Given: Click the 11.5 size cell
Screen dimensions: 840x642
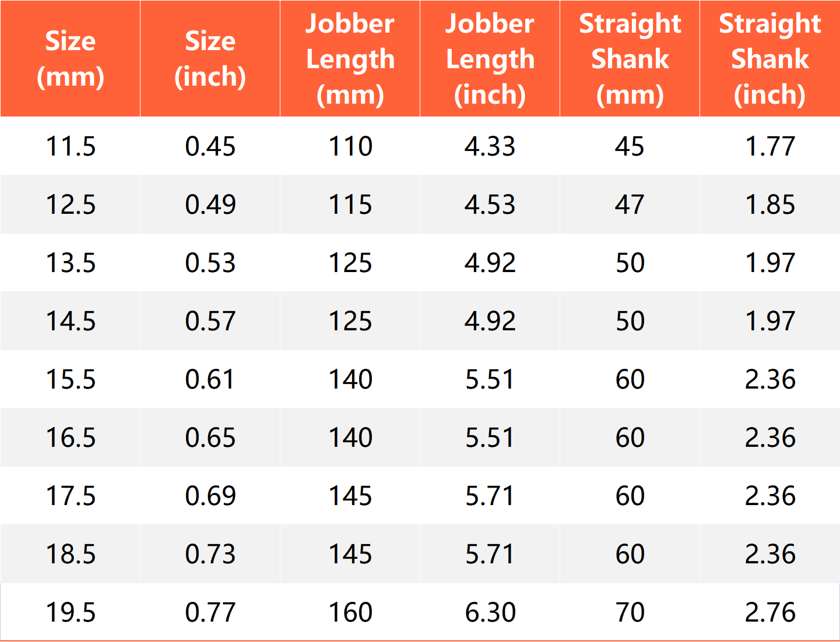Looking at the screenshot, I should pyautogui.click(x=71, y=146).
